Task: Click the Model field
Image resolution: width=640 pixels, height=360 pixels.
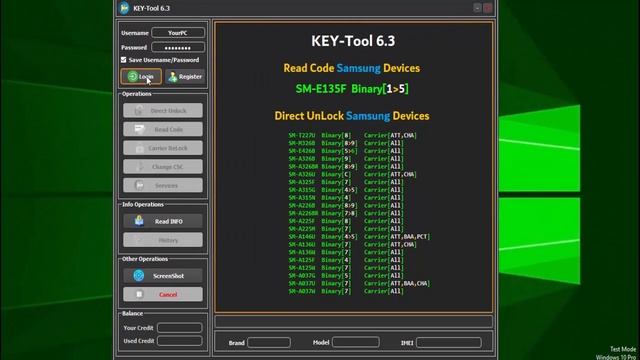Action: pyautogui.click(x=356, y=342)
